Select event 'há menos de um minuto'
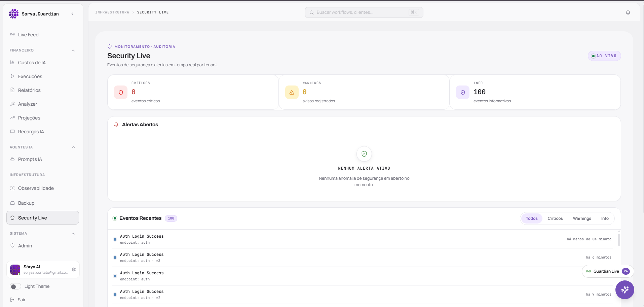The height and width of the screenshot is (307, 644). 362,239
